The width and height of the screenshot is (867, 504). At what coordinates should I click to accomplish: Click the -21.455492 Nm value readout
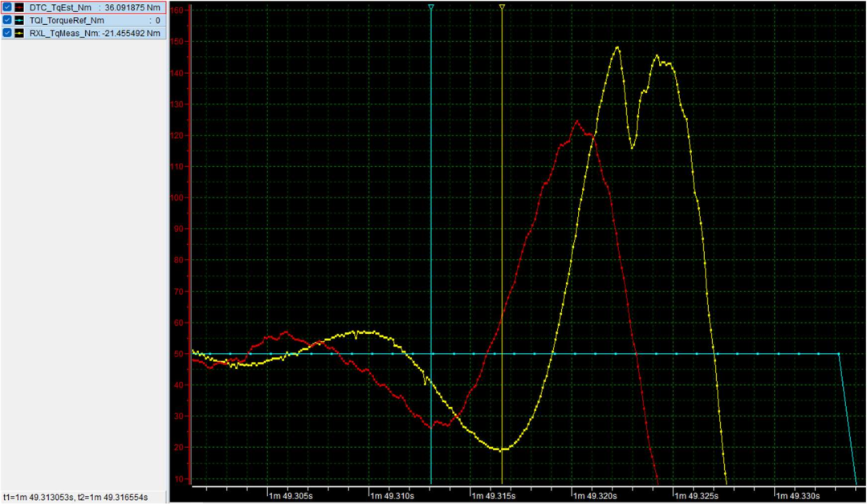[x=131, y=33]
